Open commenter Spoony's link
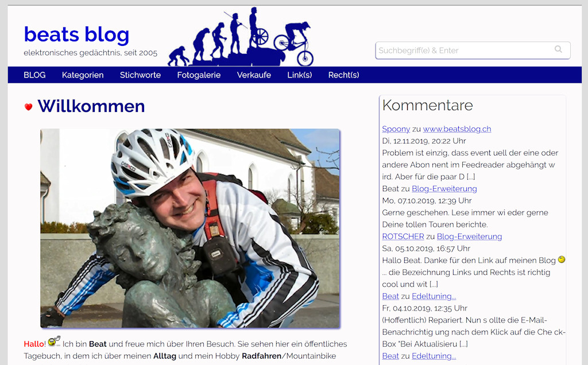This screenshot has height=365, width=588. click(x=396, y=129)
